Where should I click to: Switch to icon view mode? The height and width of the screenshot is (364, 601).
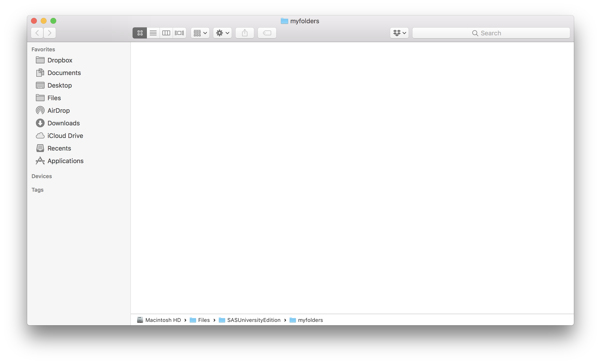(x=140, y=33)
